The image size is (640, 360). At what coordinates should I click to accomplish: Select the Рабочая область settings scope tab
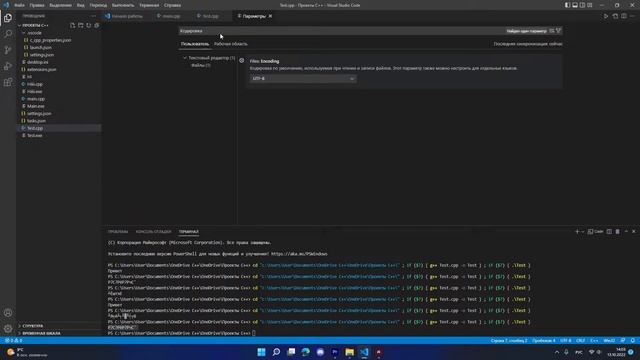(x=231, y=44)
